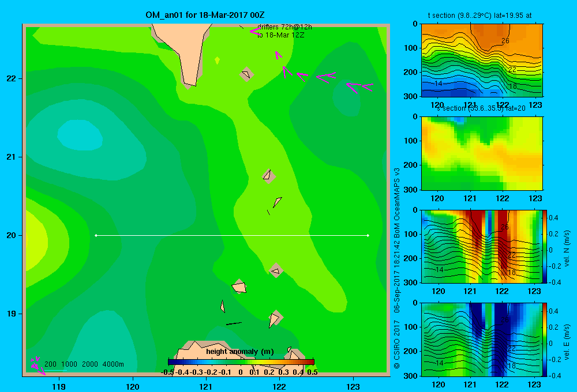Click the "vel. N (m/s)" axis label
Image resolution: width=577 pixels, height=392 pixels.
pyautogui.click(x=567, y=248)
